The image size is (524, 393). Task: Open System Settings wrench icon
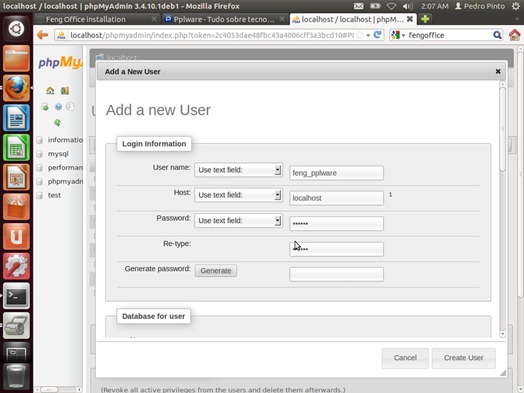16,266
